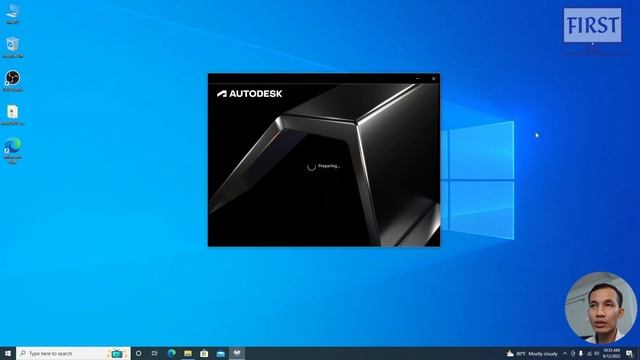Open the Mail app on the taskbar

click(x=220, y=353)
